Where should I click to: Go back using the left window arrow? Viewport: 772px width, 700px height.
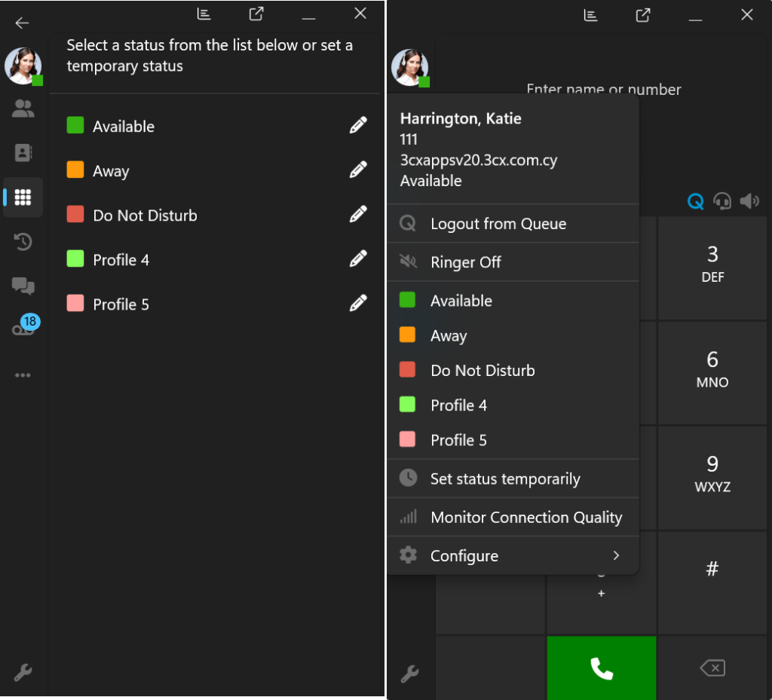coord(22,23)
